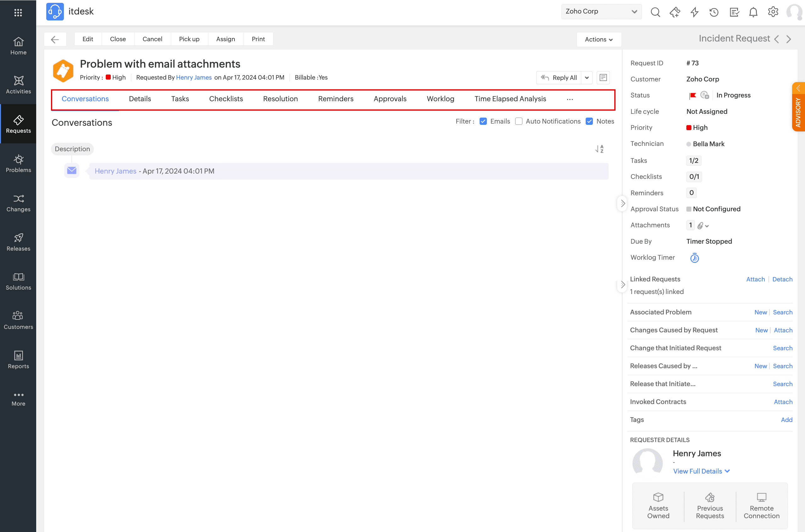Switch to the Resolution tab
The width and height of the screenshot is (805, 532).
coord(280,99)
